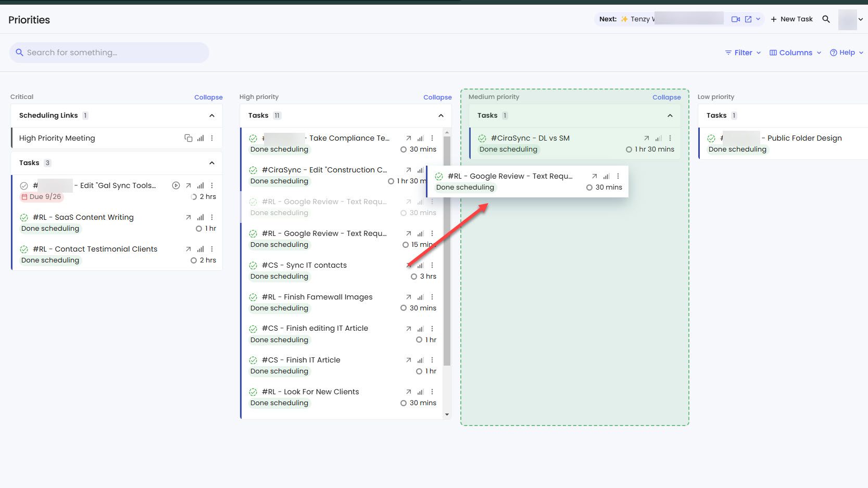Open next meeting in external link icon
868x488 pixels.
[748, 19]
